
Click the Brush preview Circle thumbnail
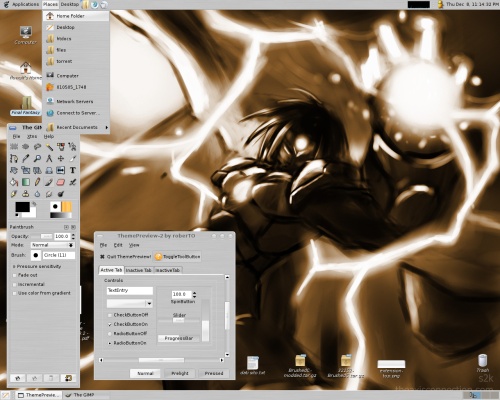(36, 255)
